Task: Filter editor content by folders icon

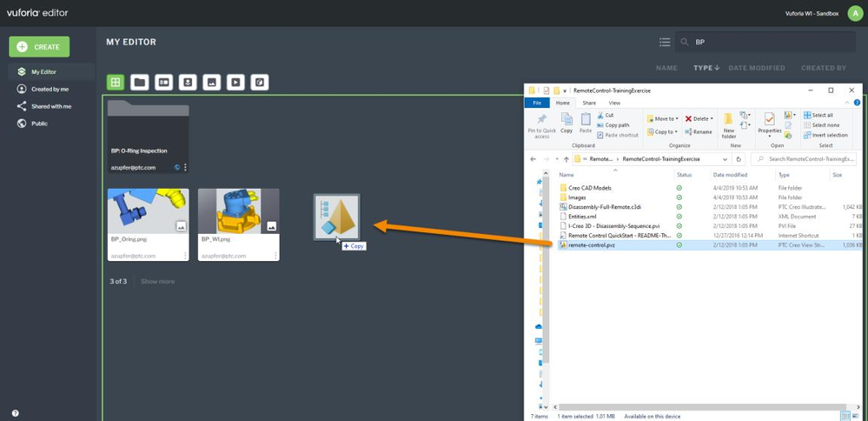Action: (139, 83)
